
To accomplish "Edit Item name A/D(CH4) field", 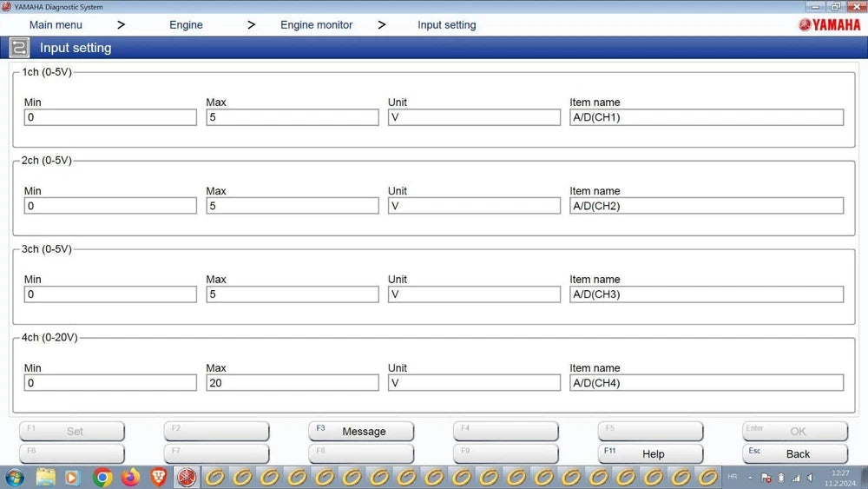I will (x=707, y=383).
